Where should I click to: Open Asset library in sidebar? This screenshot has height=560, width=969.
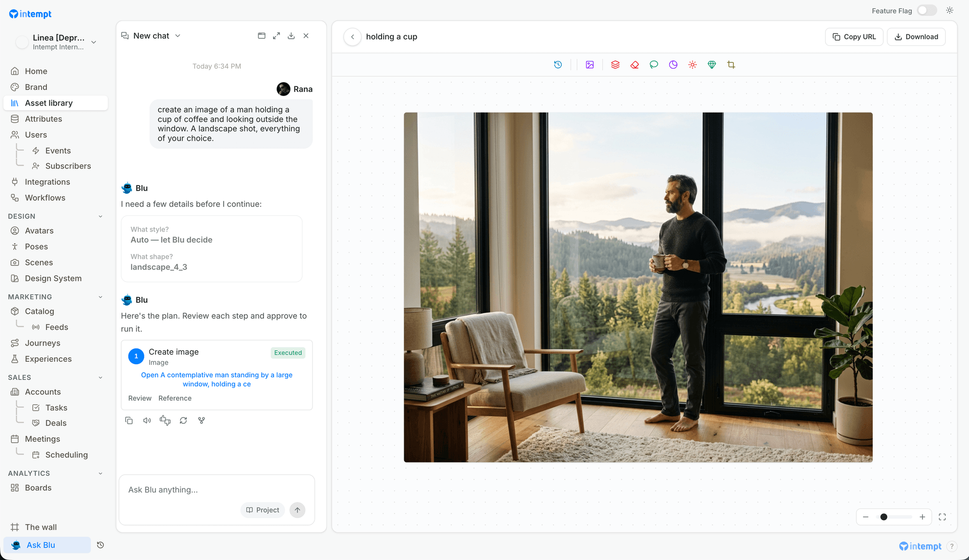tap(56, 103)
